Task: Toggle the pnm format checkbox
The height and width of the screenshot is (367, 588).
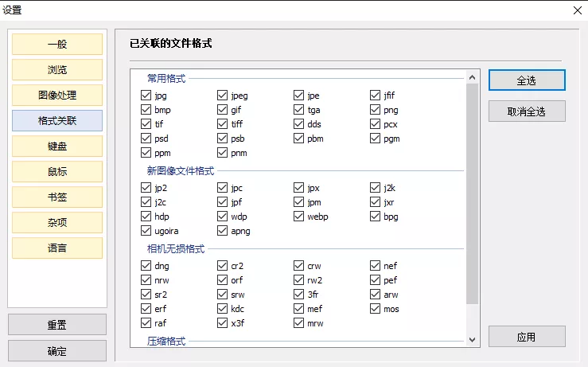Action: [222, 153]
